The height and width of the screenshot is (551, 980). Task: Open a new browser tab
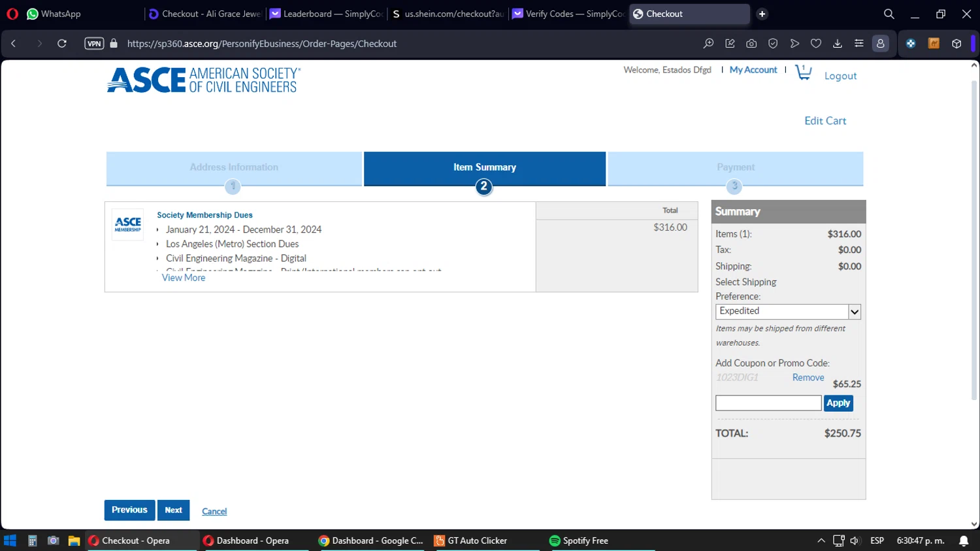762,14
